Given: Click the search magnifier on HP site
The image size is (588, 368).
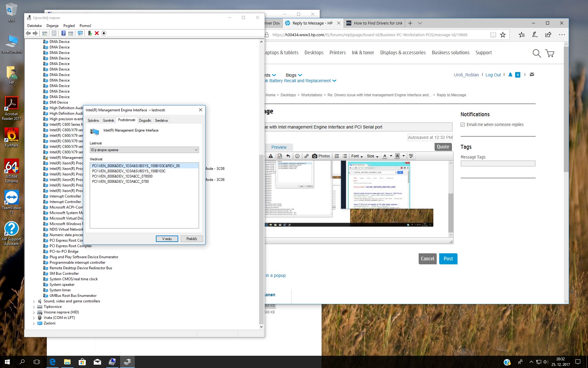Looking at the screenshot, I should 537,53.
